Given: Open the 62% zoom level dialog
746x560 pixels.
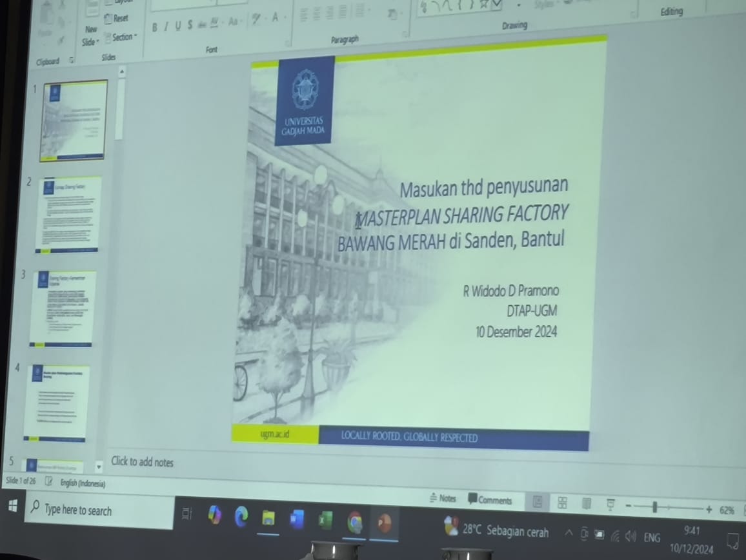Looking at the screenshot, I should tap(727, 510).
